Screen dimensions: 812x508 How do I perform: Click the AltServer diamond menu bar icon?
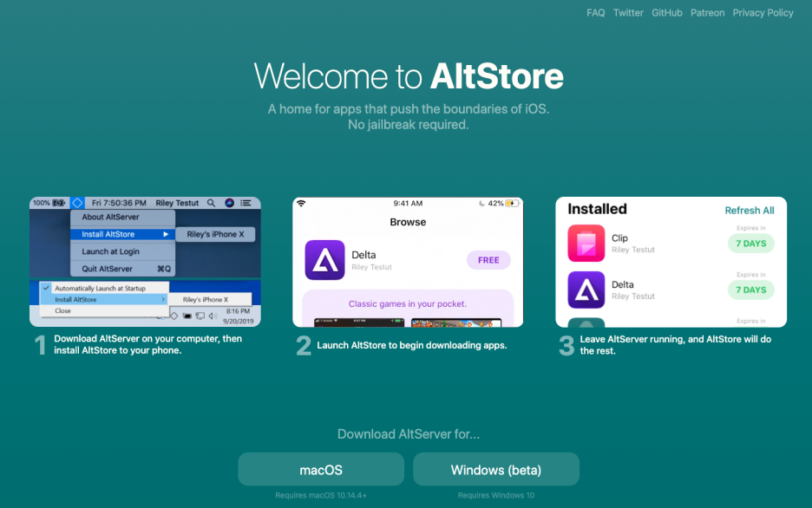(x=77, y=203)
